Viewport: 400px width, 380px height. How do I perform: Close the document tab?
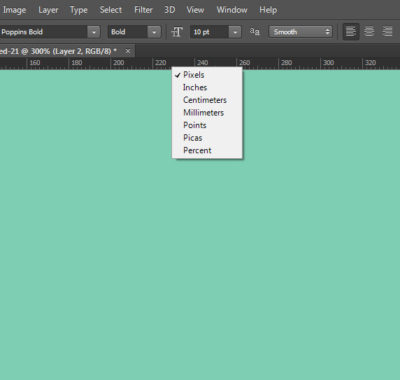point(128,51)
